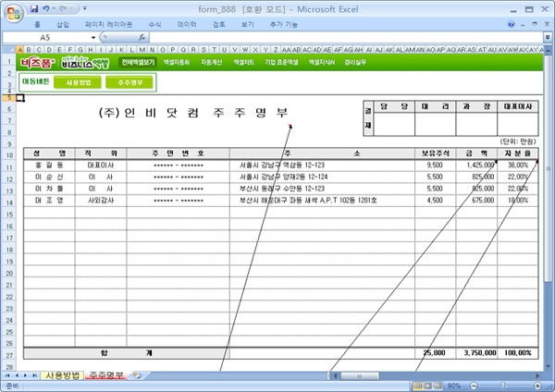Switch to the 삽입 ribbon tab

(63, 24)
